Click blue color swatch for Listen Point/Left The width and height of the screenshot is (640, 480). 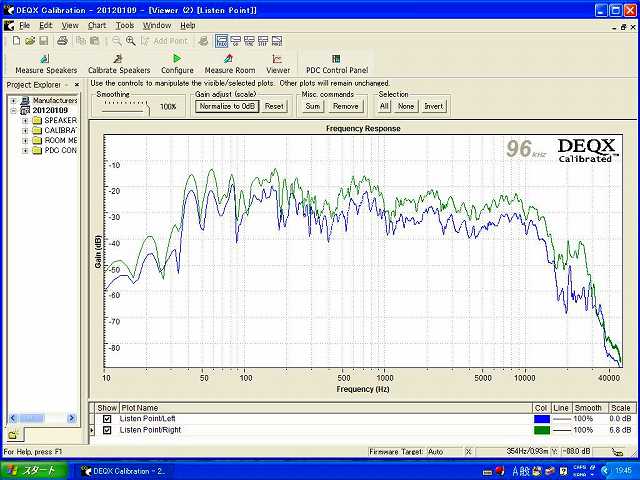[x=542, y=419]
